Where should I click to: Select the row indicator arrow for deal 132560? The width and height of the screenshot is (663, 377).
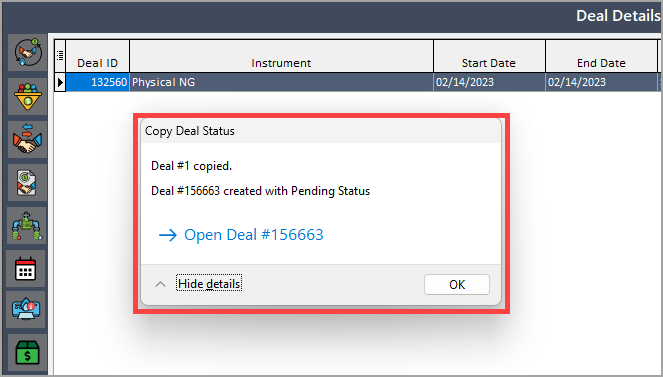[60, 82]
